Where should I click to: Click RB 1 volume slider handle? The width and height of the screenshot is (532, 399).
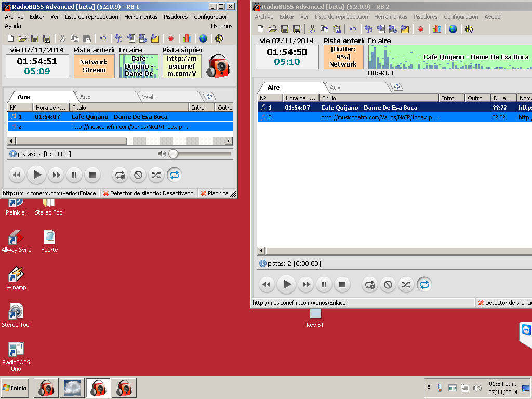(x=173, y=154)
